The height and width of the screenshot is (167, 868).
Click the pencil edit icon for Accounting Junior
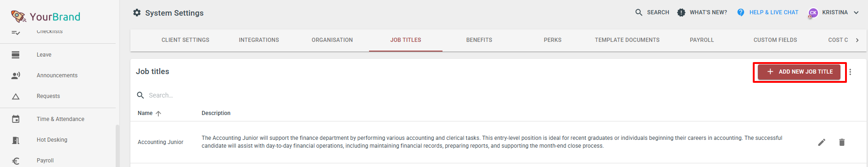822,142
